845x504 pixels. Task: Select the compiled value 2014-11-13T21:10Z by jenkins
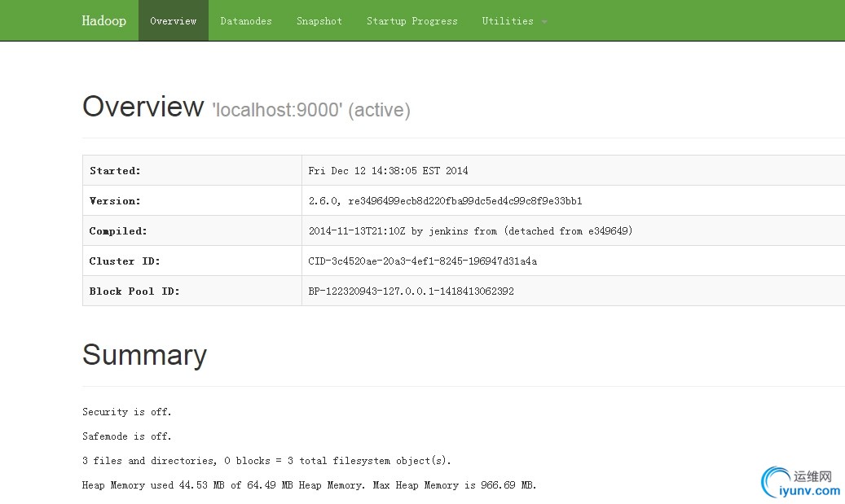pyautogui.click(x=470, y=231)
